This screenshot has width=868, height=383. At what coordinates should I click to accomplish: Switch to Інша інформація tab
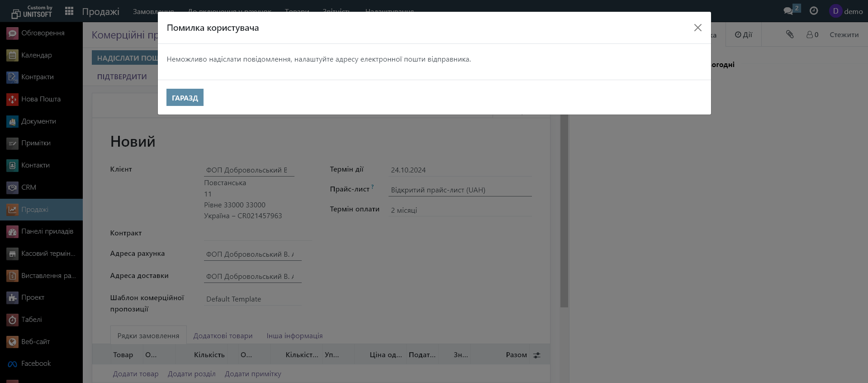[294, 336]
